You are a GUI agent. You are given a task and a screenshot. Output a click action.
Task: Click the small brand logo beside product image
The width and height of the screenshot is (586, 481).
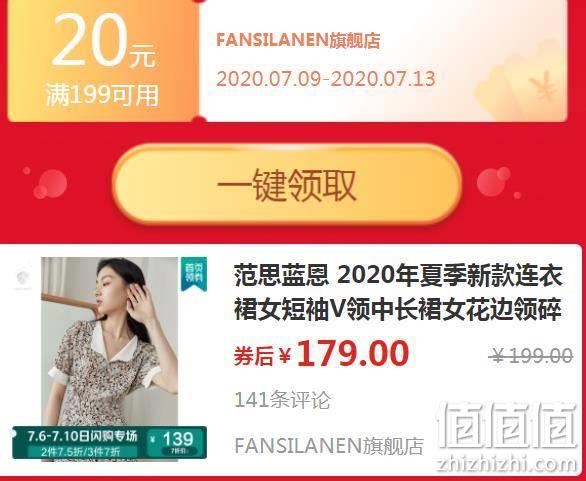click(23, 280)
